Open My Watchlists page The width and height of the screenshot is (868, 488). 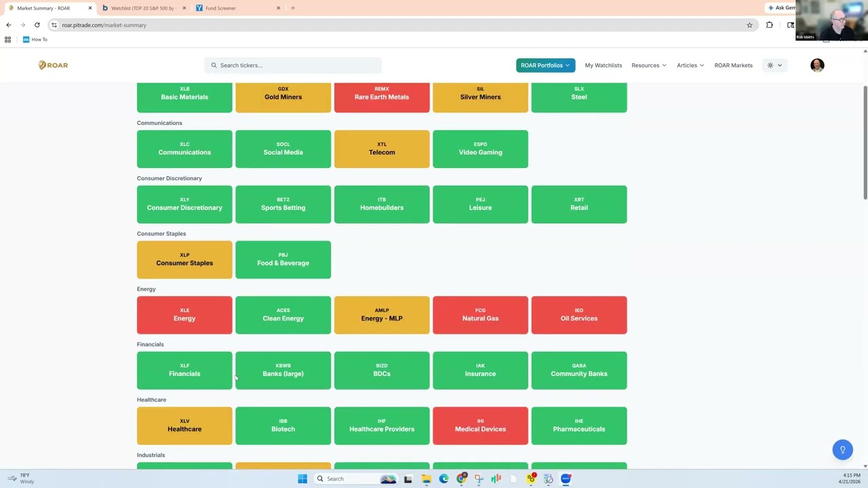604,65
